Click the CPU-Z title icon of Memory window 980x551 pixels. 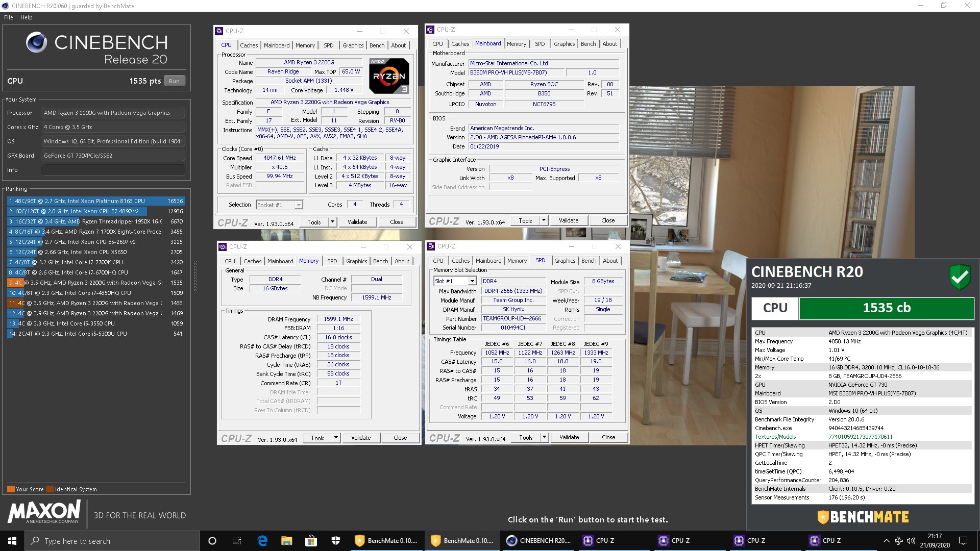223,247
